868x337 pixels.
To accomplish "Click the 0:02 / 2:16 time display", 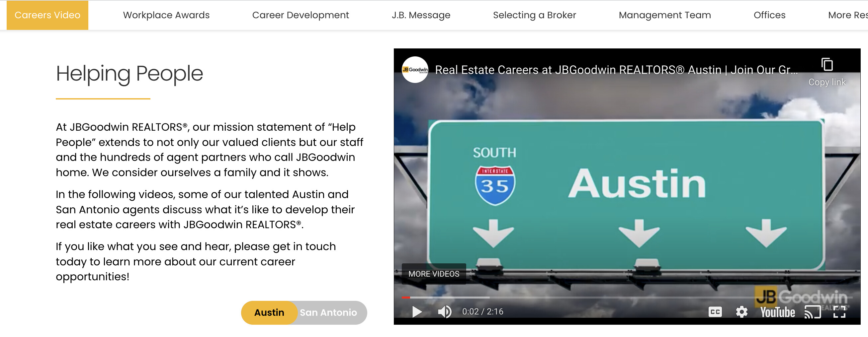I will pyautogui.click(x=482, y=312).
